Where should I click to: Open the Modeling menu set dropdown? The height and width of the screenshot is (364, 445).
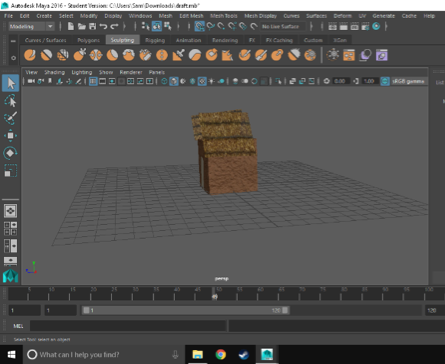(x=31, y=26)
